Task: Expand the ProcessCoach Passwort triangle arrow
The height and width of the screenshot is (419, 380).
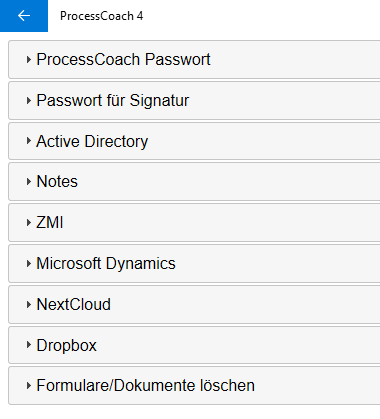Action: click(29, 60)
